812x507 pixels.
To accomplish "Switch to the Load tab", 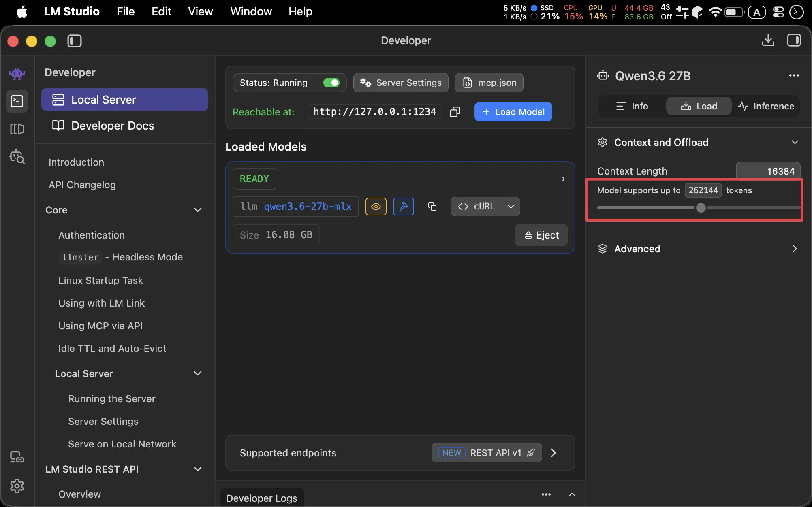I will 699,106.
